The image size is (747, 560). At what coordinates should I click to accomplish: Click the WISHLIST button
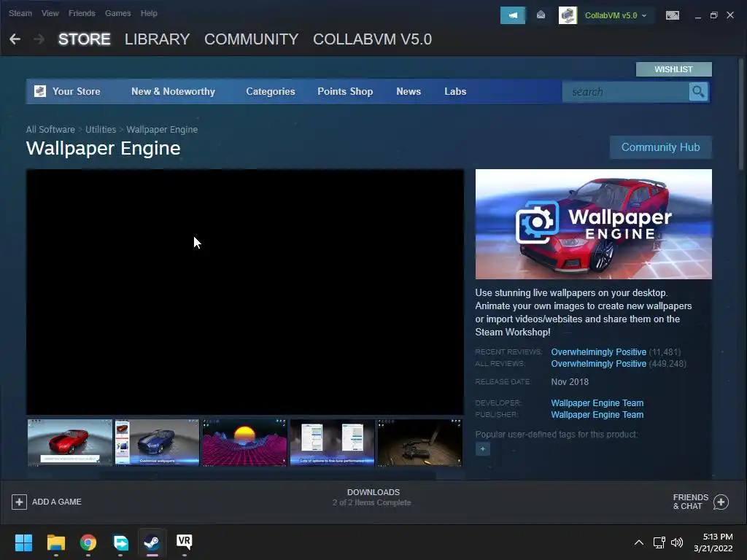[673, 69]
